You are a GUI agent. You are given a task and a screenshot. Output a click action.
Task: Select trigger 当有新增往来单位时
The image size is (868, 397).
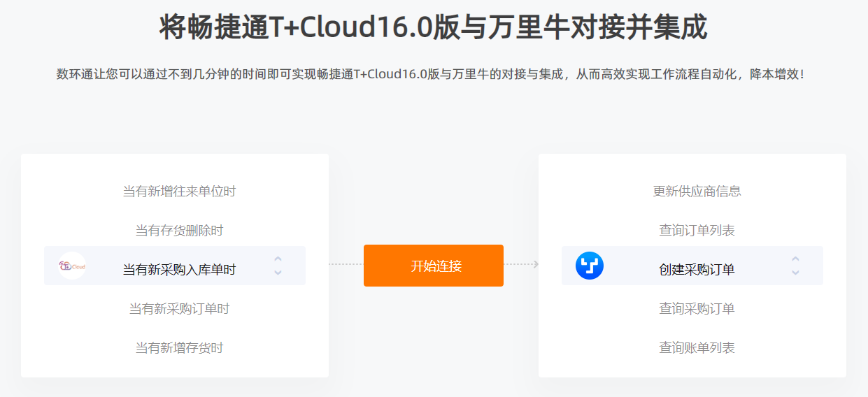(179, 191)
